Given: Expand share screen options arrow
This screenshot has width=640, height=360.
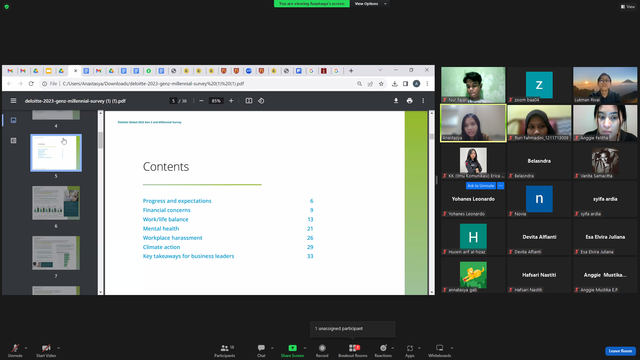Looking at the screenshot, I should coord(305,348).
